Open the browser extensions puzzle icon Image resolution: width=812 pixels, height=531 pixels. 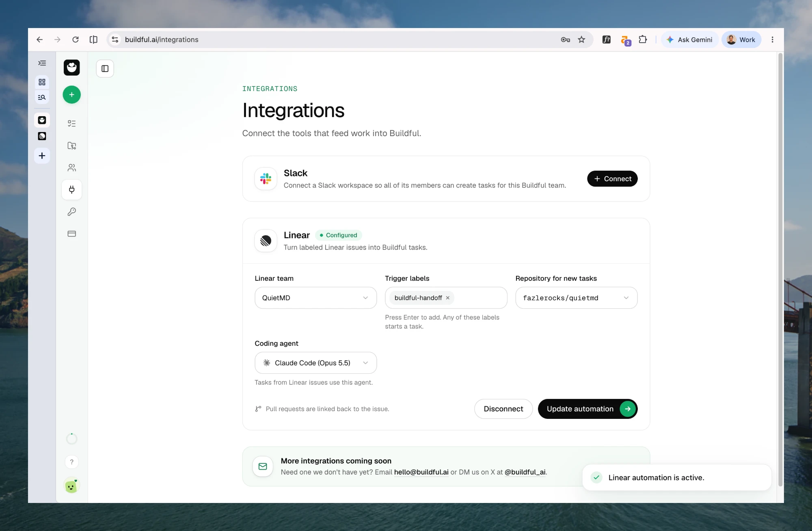(x=643, y=39)
